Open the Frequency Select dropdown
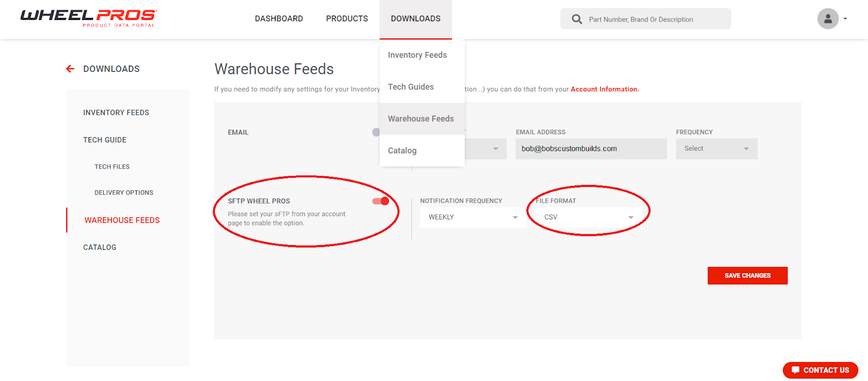Viewport: 868px width, 381px height. (717, 148)
